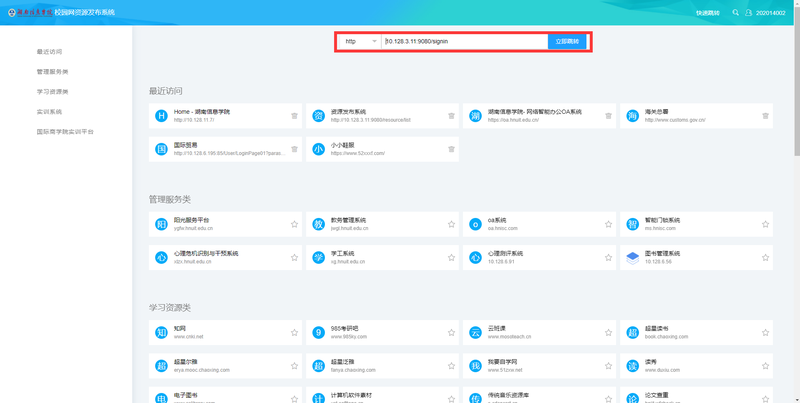Open the 学工系统 card link
800x403 pixels.
point(382,258)
